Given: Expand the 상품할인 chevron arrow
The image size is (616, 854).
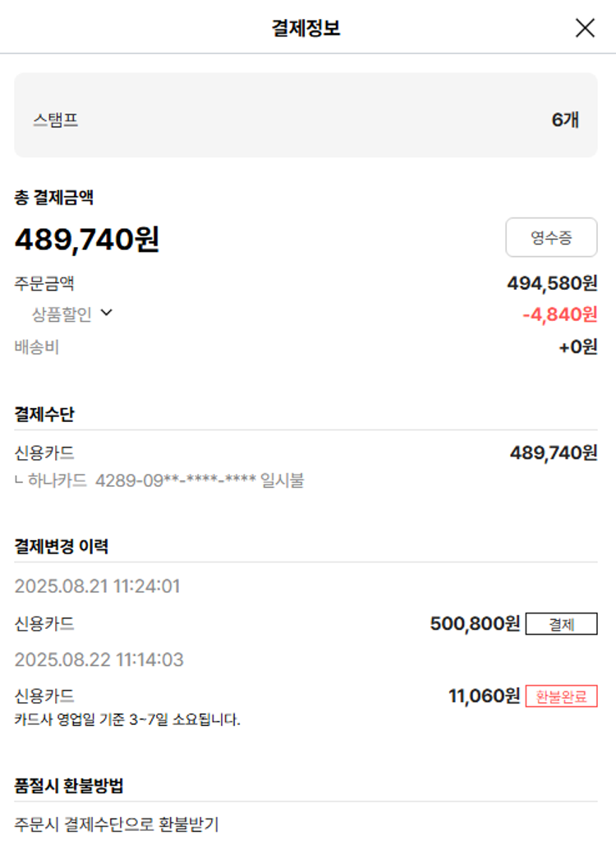Looking at the screenshot, I should [106, 312].
